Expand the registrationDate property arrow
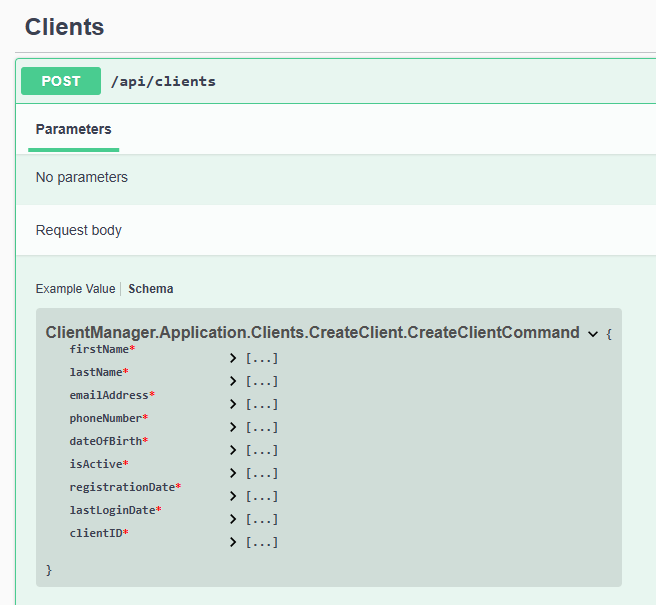This screenshot has width=656, height=605. click(x=233, y=496)
